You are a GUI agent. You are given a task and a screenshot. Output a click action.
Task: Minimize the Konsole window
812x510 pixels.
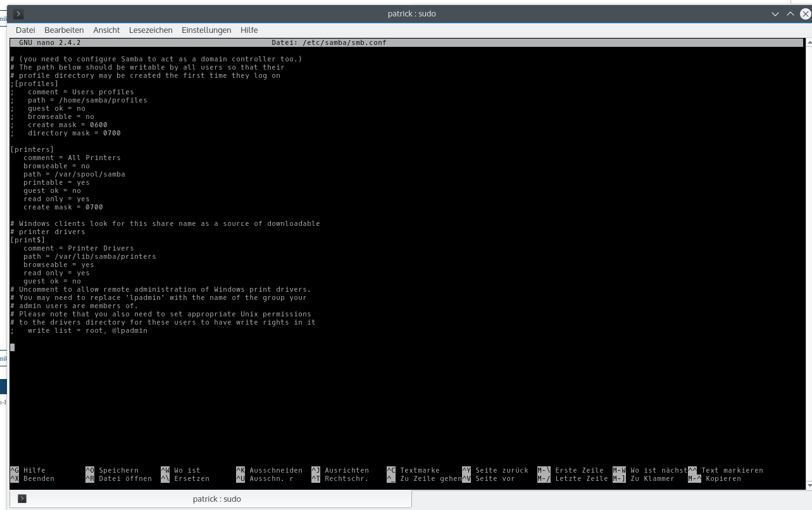point(775,14)
